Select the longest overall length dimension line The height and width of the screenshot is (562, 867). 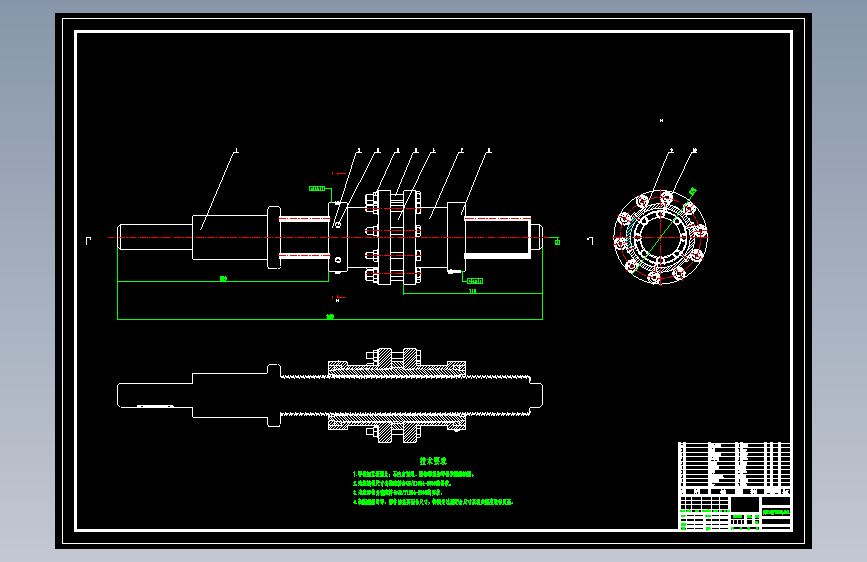click(330, 319)
